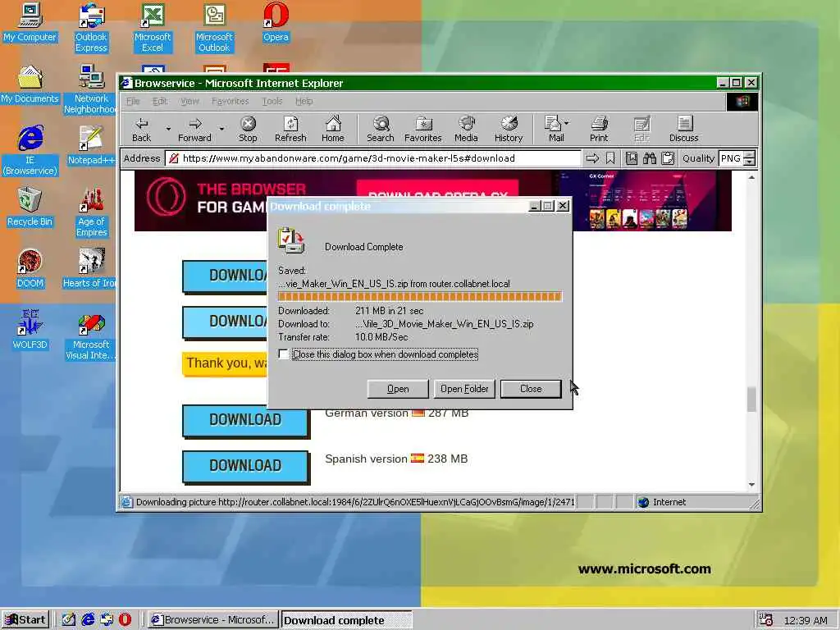Open the Tools menu
This screenshot has width=840, height=630.
(x=272, y=101)
